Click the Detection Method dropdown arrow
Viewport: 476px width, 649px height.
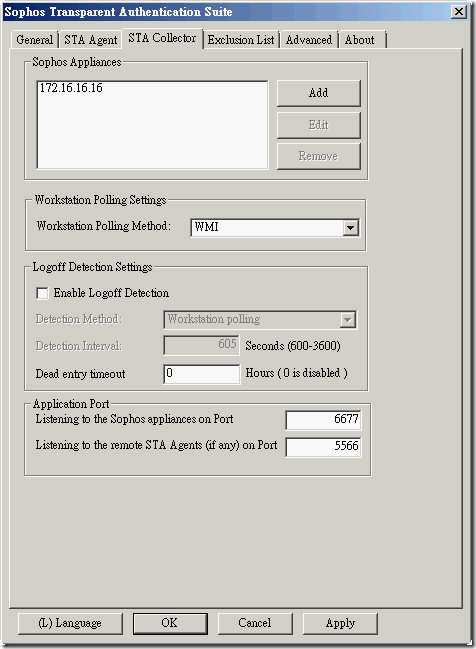click(x=348, y=320)
